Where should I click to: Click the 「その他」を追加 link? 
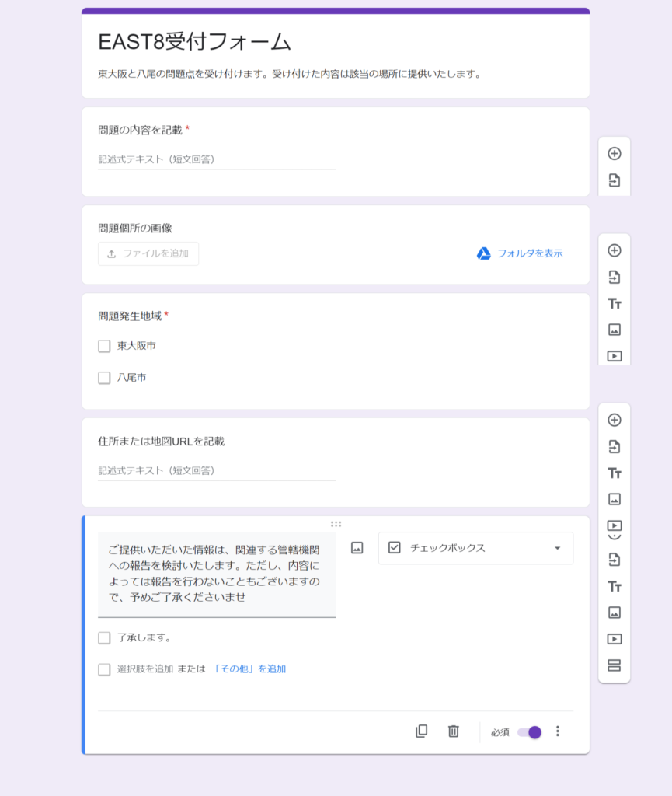(249, 669)
